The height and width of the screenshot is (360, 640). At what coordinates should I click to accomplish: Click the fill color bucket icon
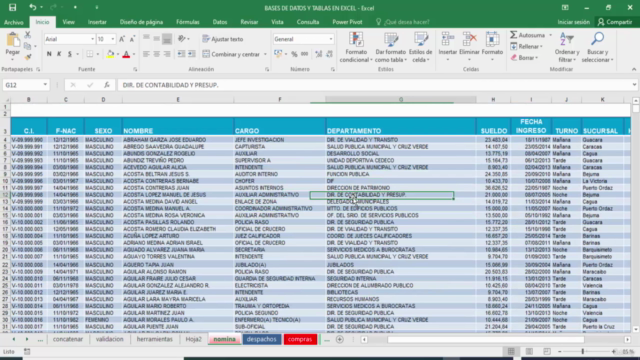pyautogui.click(x=110, y=54)
